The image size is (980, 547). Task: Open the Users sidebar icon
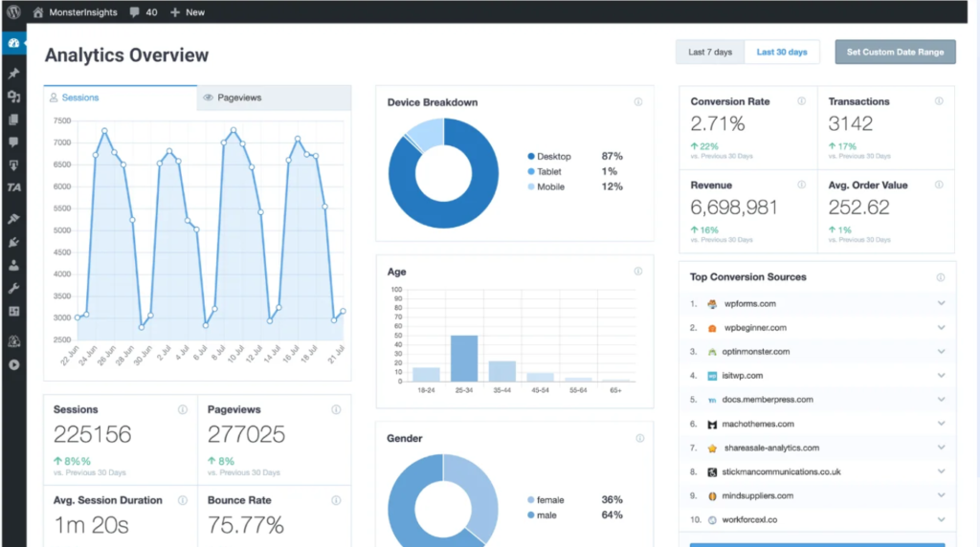point(13,266)
